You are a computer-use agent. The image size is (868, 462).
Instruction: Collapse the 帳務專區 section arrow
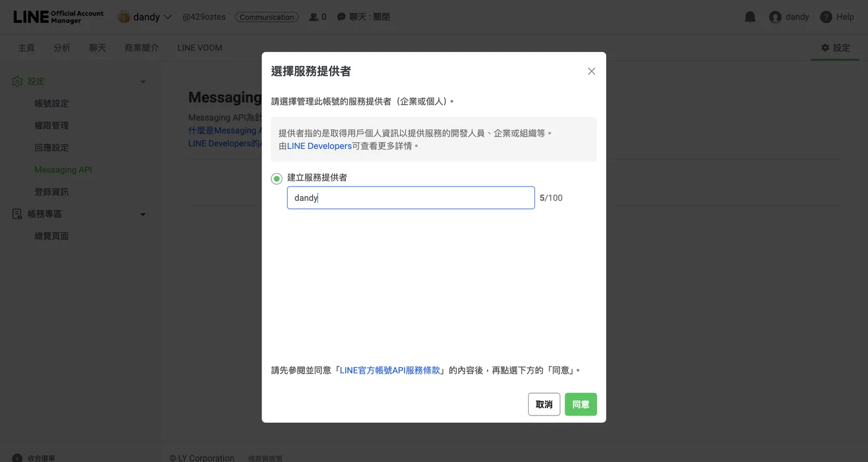[143, 215]
